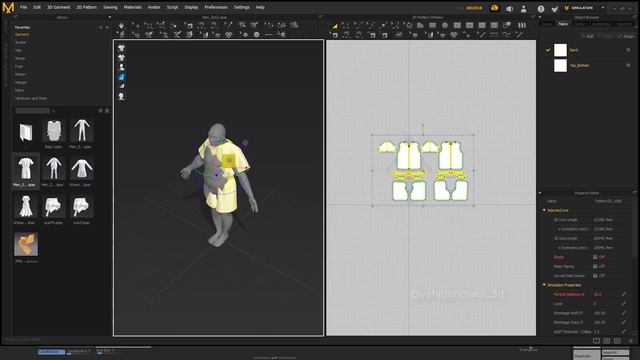Toggle the Curved Side checkbox below Seam Taping
640x360 pixels.
coord(595,276)
